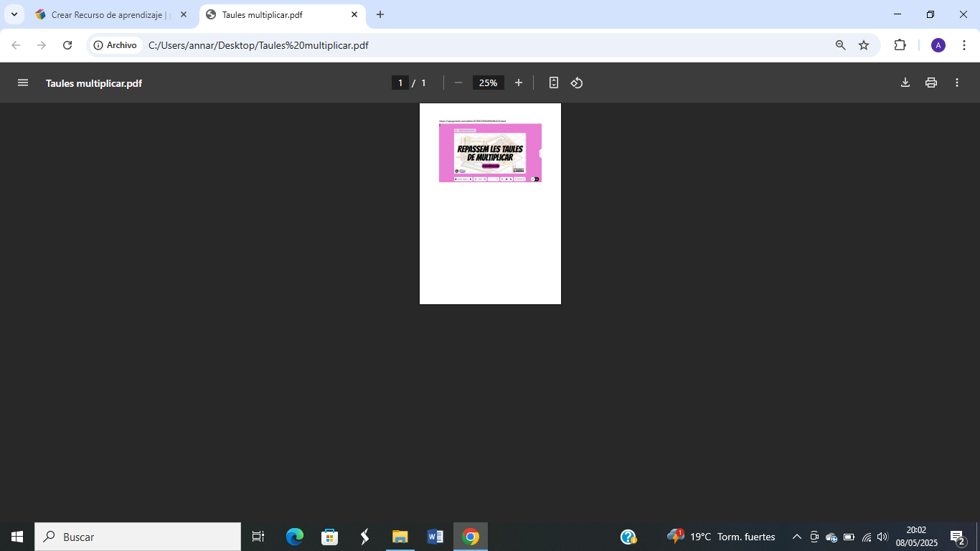Viewport: 980px width, 551px height.
Task: Click the PDF page preview image
Action: click(490, 153)
